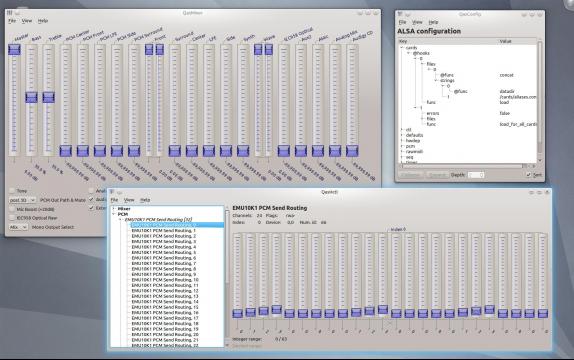The image size is (574, 360).
Task: Open the Help menu in QasHctl
Action: pyautogui.click(x=145, y=200)
